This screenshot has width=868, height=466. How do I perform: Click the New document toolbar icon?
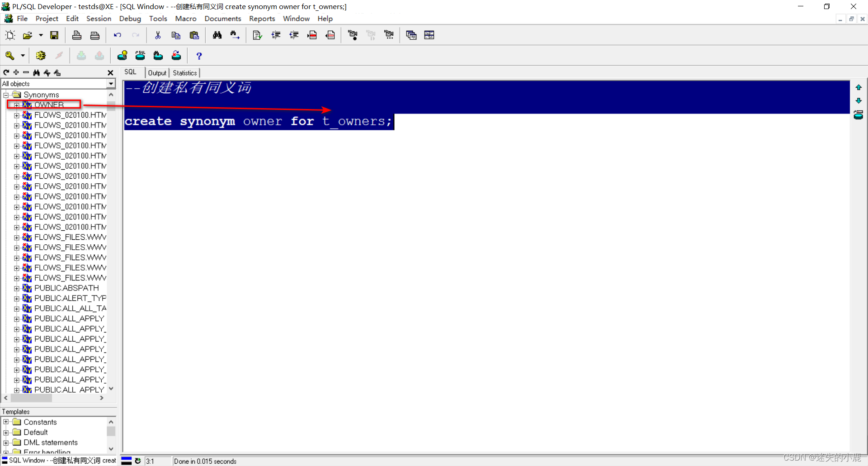coord(10,35)
